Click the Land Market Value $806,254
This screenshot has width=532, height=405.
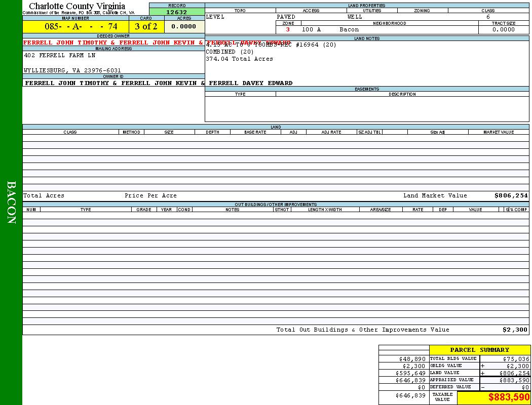coord(511,195)
